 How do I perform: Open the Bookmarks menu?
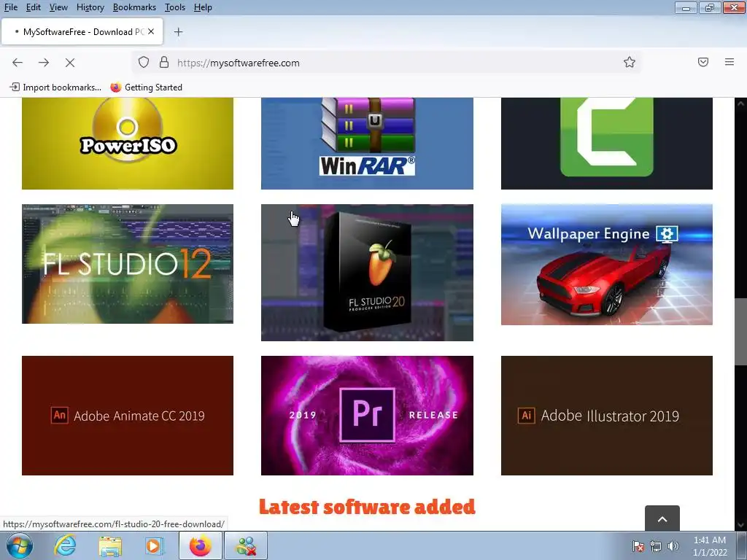pyautogui.click(x=134, y=7)
